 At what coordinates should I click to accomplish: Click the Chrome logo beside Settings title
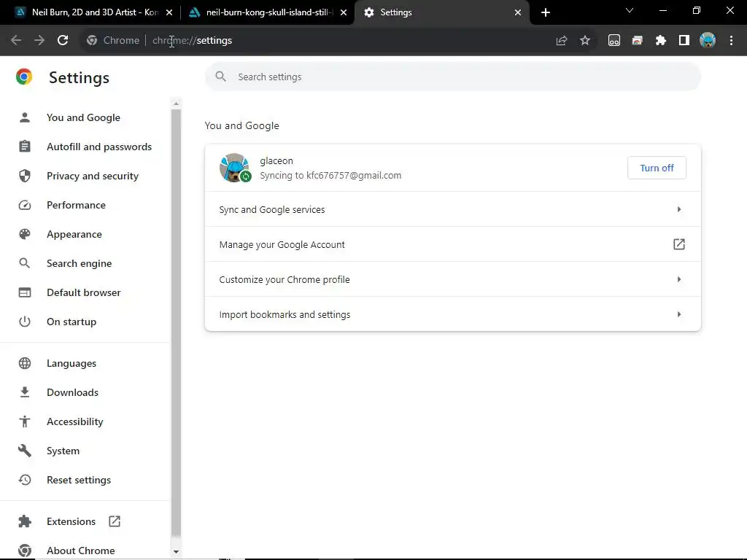click(x=24, y=77)
